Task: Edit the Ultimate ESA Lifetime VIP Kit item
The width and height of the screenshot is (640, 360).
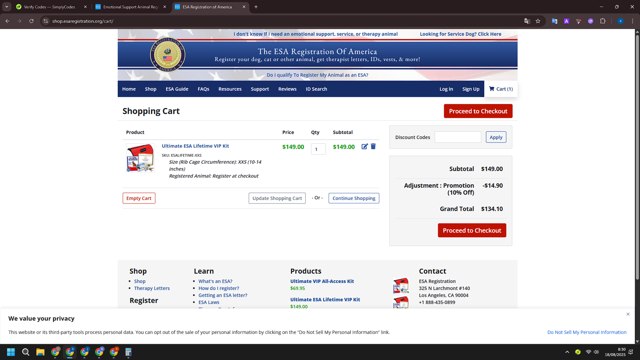Action: (364, 147)
